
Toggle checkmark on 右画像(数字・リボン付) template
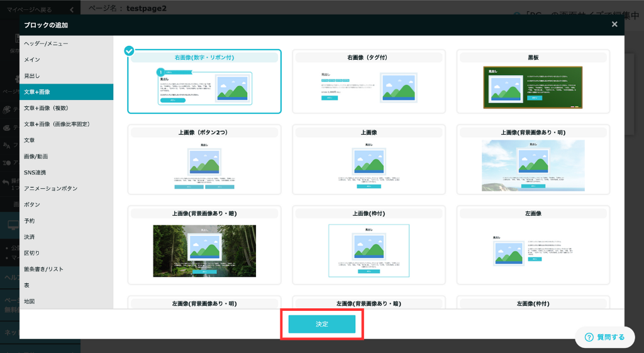click(130, 51)
